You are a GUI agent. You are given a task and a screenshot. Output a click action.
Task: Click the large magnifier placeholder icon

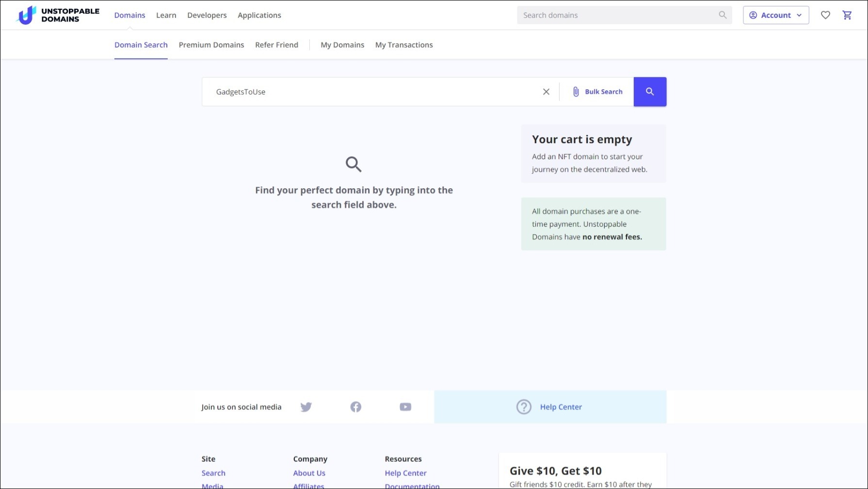tap(354, 164)
